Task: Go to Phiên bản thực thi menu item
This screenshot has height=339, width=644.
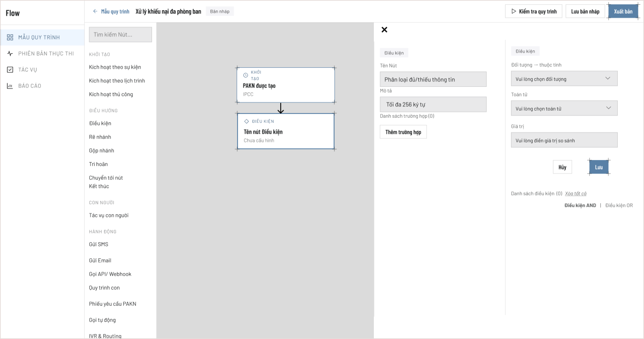Action: [43, 54]
